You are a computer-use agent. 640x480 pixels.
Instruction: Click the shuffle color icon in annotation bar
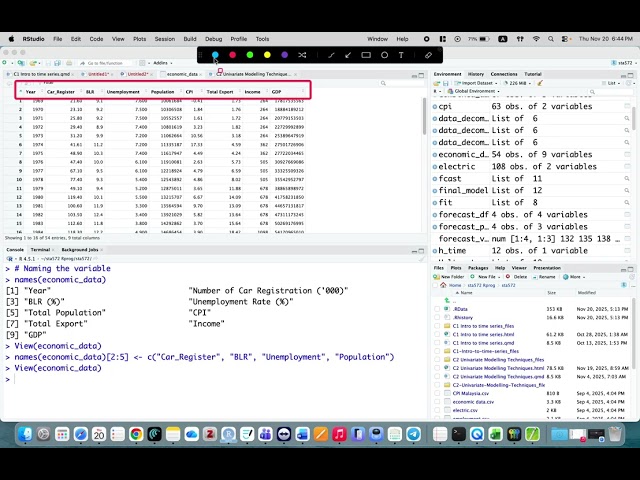[x=302, y=55]
